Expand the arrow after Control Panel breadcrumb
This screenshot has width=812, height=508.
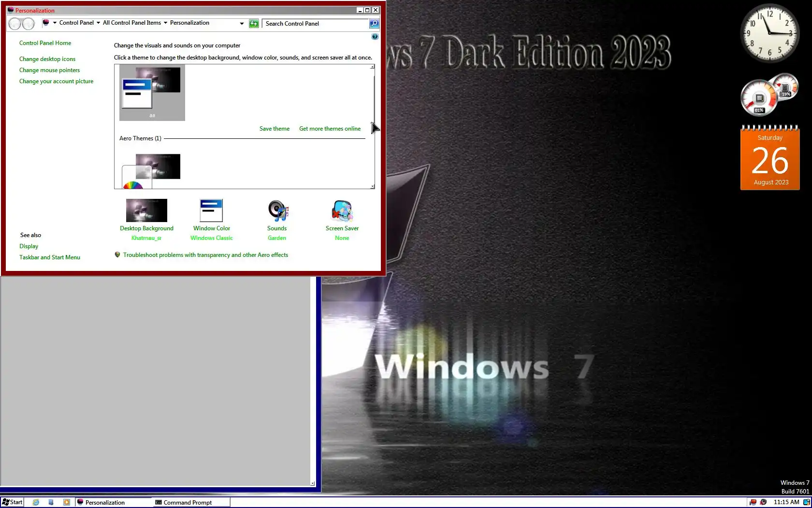[98, 23]
